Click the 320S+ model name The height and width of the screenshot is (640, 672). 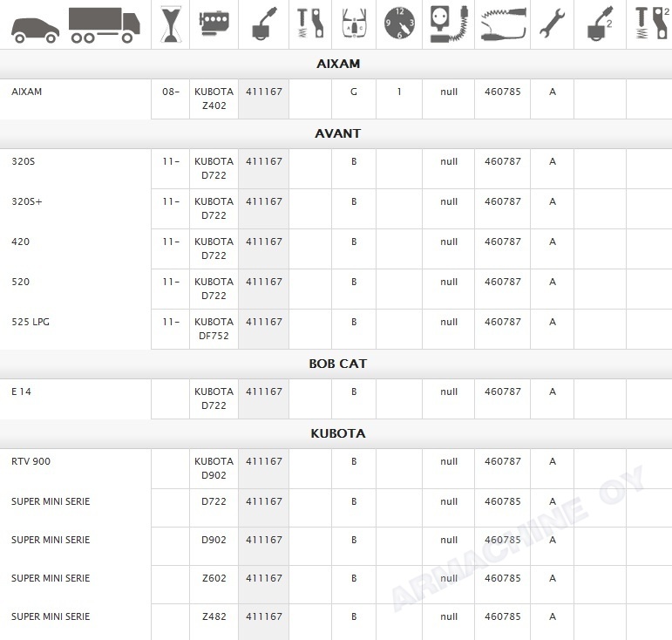26,201
